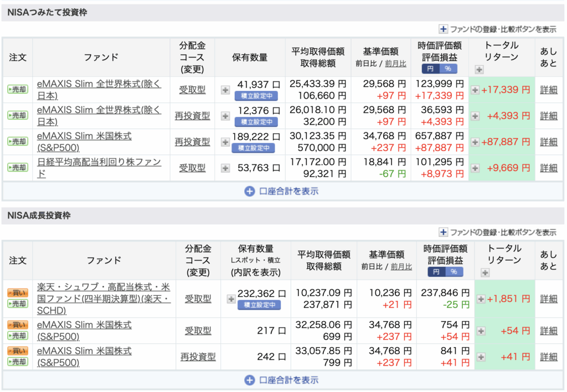The height and width of the screenshot is (392, 567).
Task: Expand total return plus icon for +54円
Action: (x=481, y=331)
